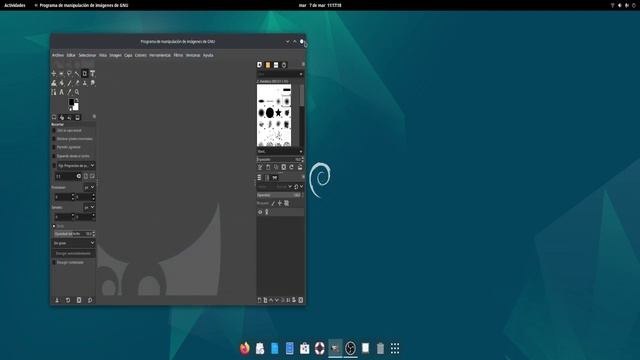This screenshot has width=640, height=360.
Task: Select the Color Picker tool
Action: click(x=69, y=92)
